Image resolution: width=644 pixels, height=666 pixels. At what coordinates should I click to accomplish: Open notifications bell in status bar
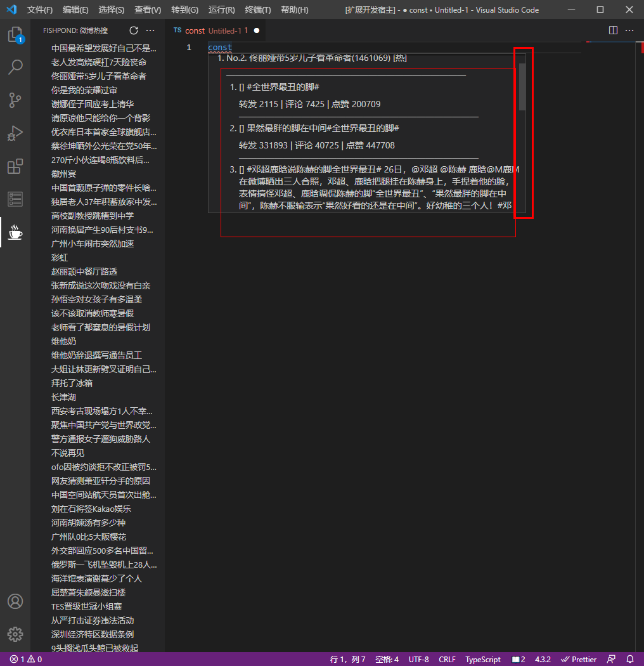pos(630,659)
